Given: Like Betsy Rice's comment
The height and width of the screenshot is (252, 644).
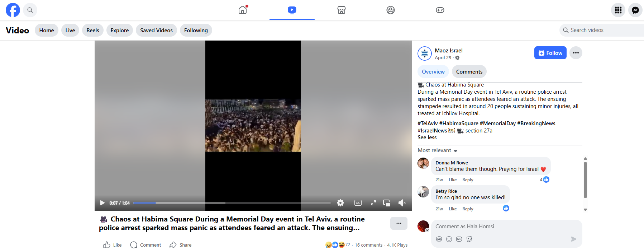Looking at the screenshot, I should tap(453, 209).
